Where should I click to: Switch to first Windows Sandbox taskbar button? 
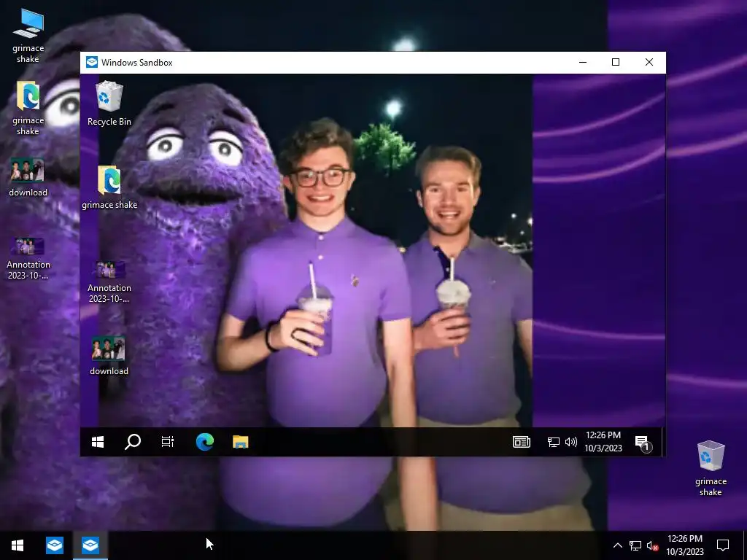54,545
